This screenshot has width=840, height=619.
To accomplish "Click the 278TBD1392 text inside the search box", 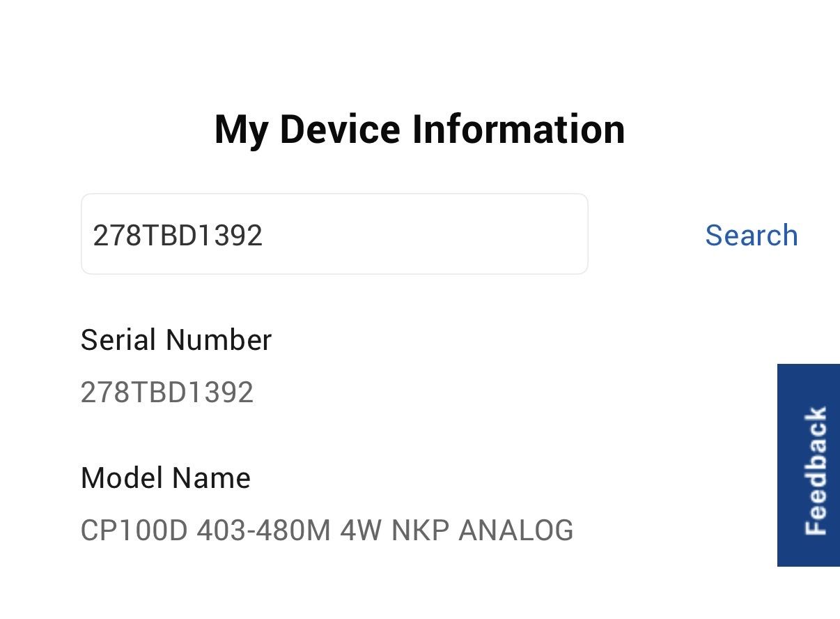I will (178, 236).
